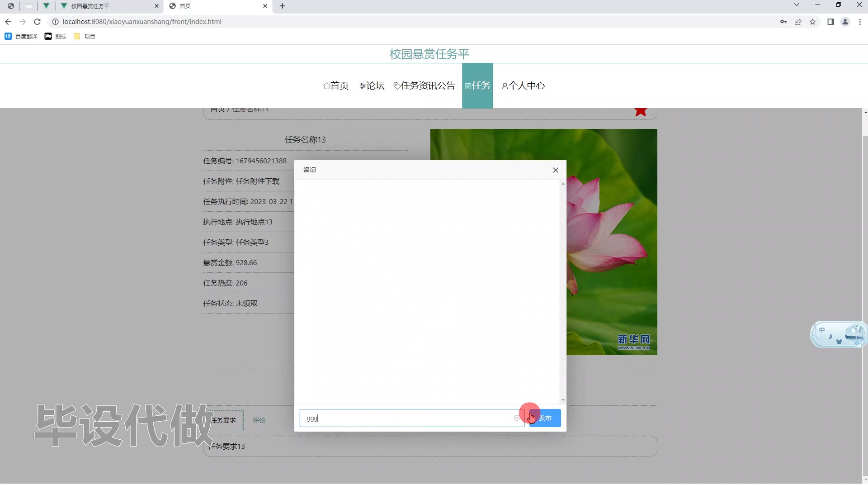Open the browser three-dot menu
Image resolution: width=868 pixels, height=485 pixels.
[x=860, y=22]
